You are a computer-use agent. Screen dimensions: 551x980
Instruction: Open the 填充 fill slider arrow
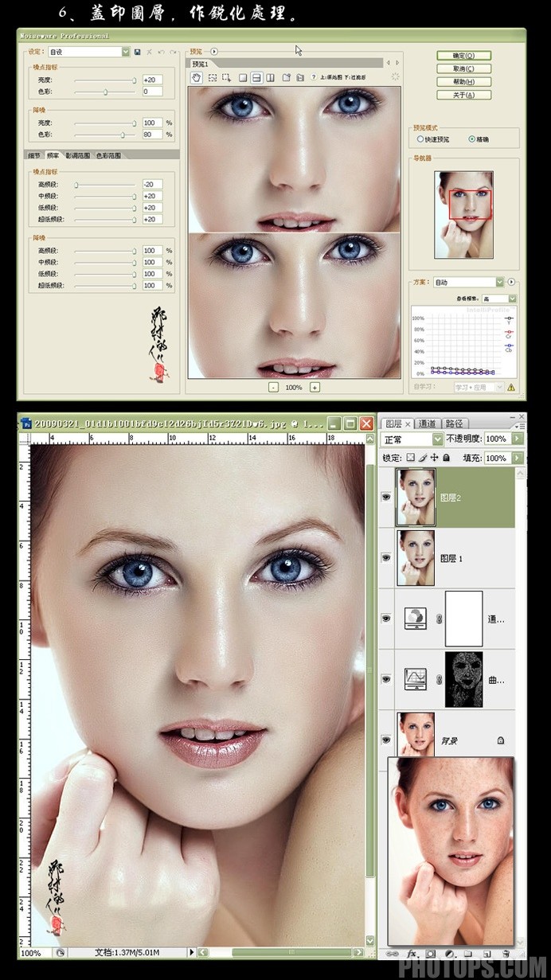[518, 458]
